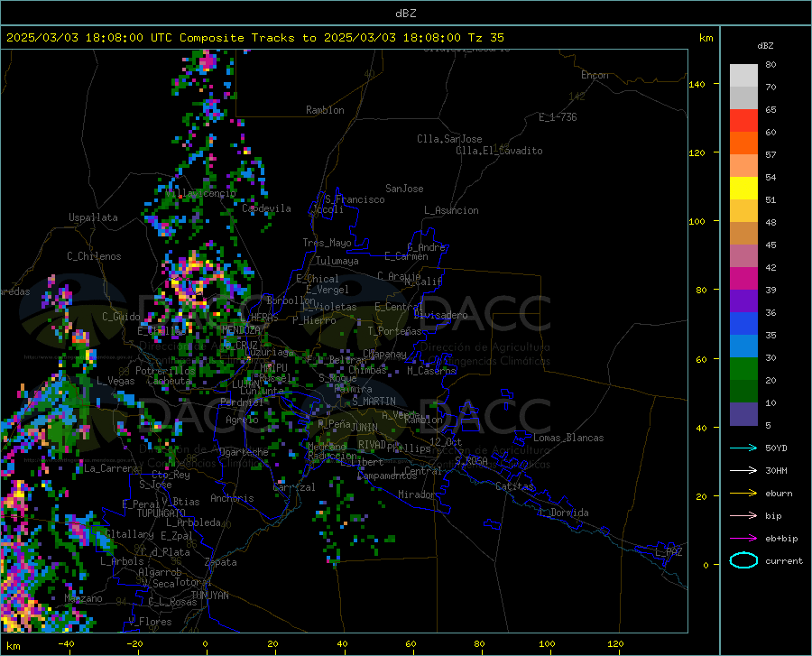The image size is (812, 656).
Task: Click the Mirador label
Action: [417, 495]
